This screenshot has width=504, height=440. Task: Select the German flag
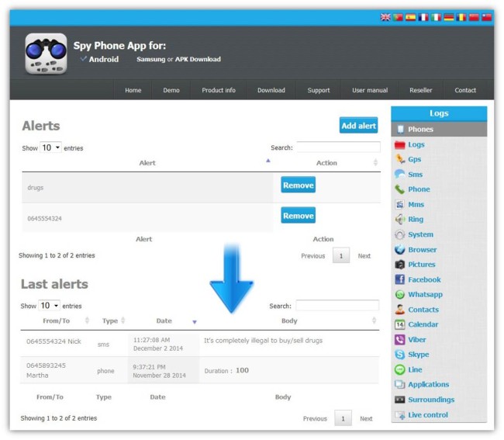pyautogui.click(x=449, y=17)
